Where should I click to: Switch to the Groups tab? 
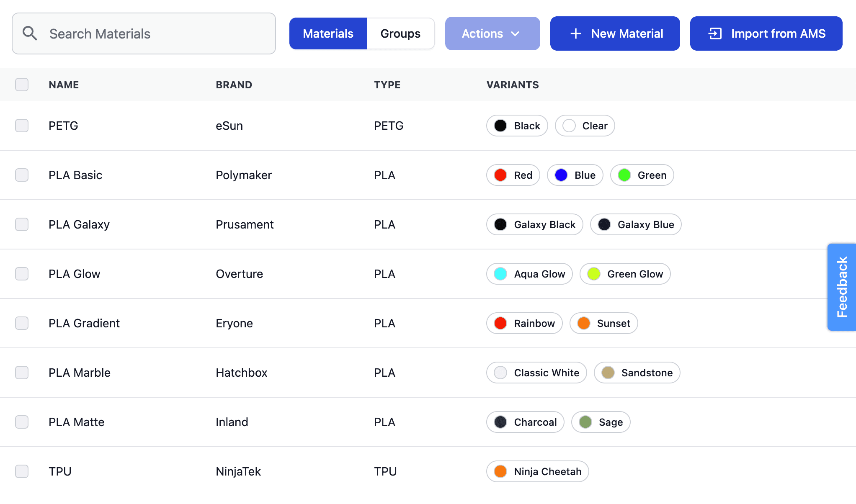400,33
